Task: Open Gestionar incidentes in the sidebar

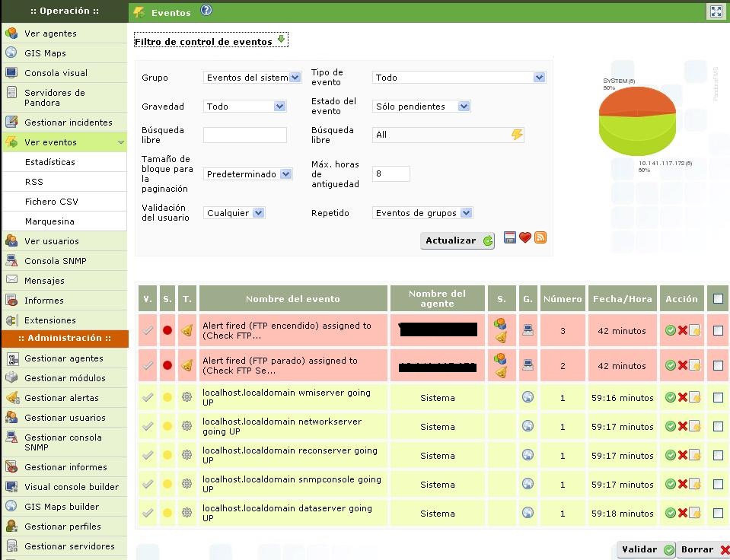Action: (68, 123)
